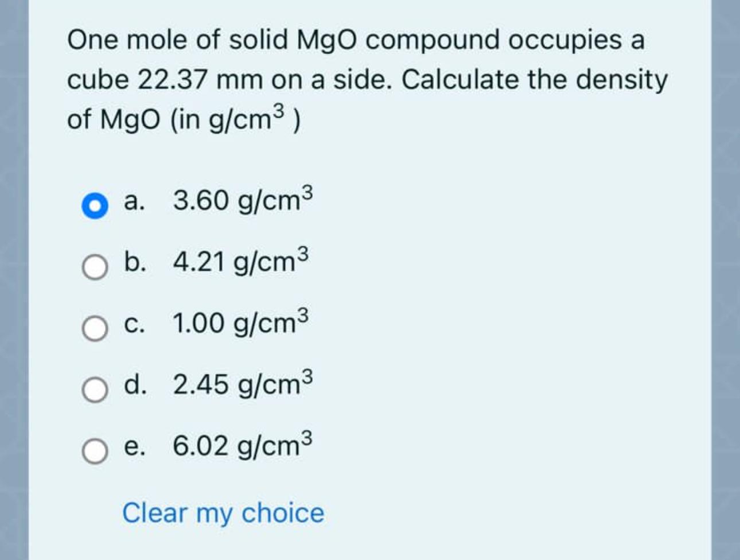The width and height of the screenshot is (740, 560).
Task: Click the filled blue radio button
Action: (95, 205)
